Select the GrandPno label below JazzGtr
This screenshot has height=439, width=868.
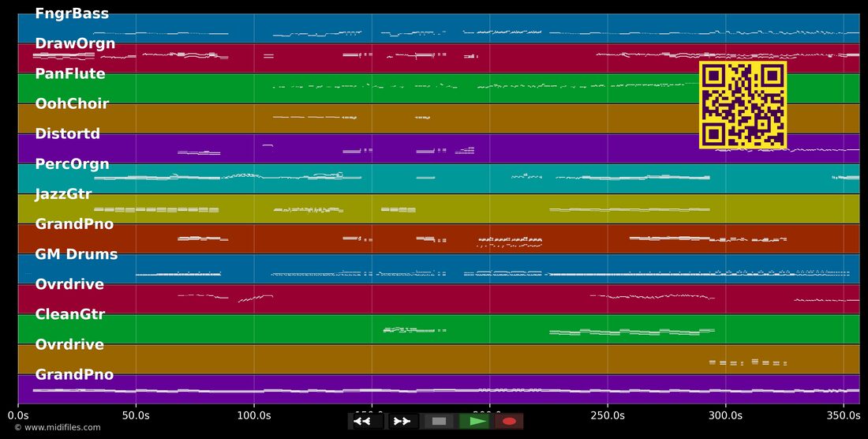point(74,224)
